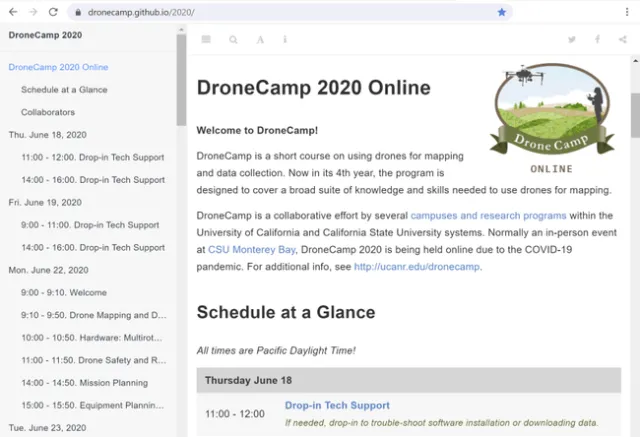
Task: Open the share options icon
Action: pyautogui.click(x=622, y=39)
